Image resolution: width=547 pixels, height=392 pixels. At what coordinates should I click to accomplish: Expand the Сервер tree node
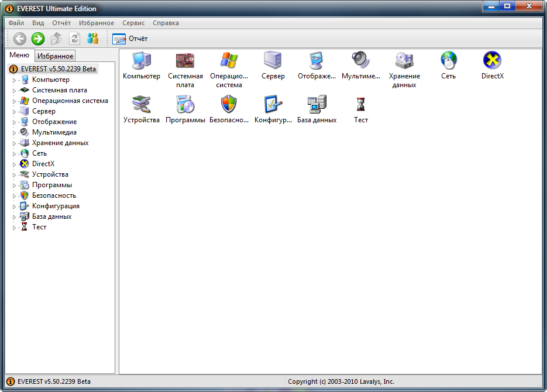(x=14, y=112)
